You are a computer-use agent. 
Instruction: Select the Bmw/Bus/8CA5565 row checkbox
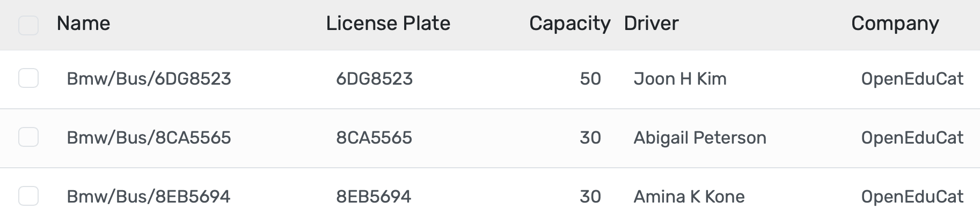[28, 137]
